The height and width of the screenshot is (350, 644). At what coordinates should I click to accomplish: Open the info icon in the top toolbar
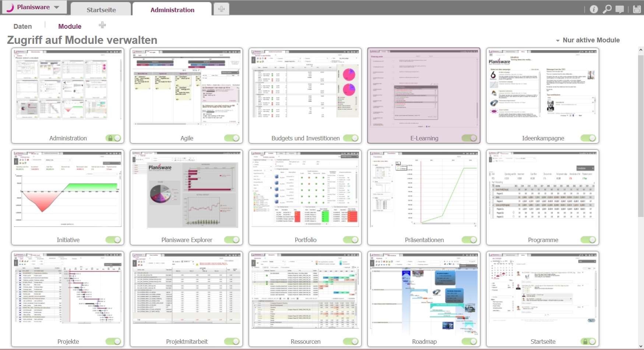[594, 9]
